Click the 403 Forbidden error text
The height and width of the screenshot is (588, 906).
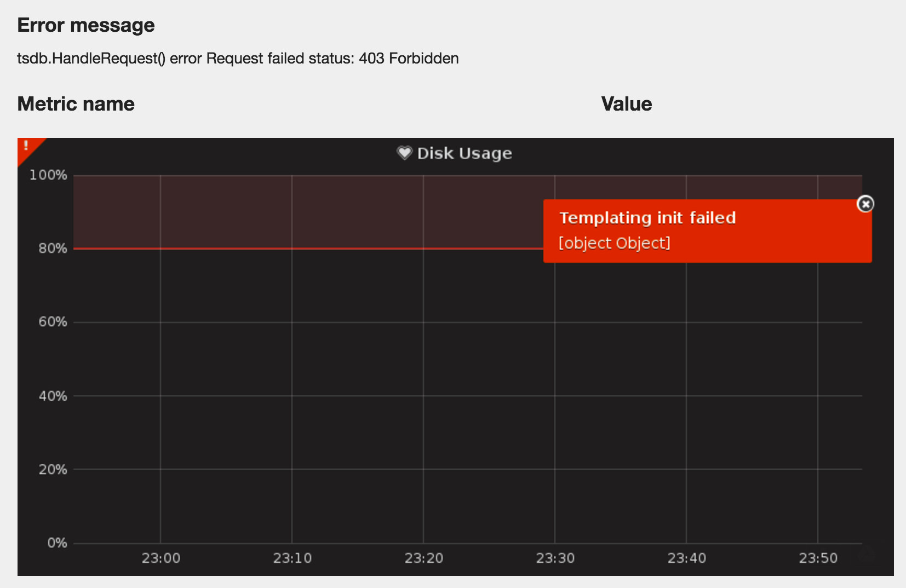click(x=409, y=59)
